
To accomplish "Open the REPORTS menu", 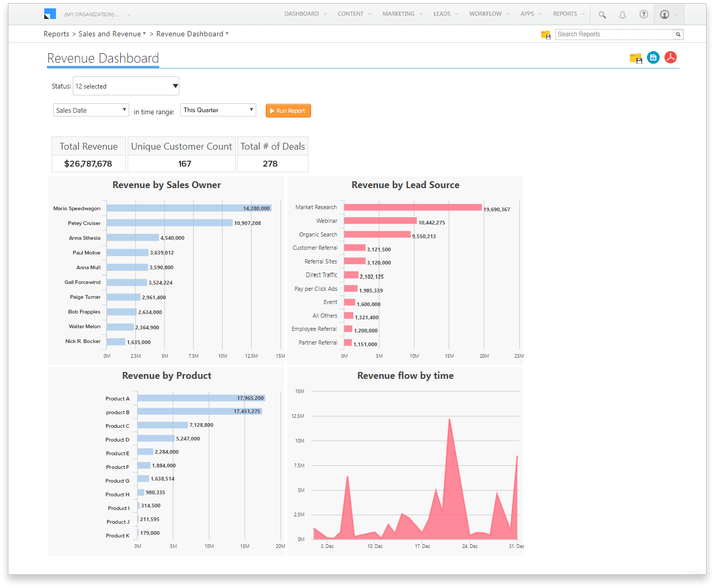I will pyautogui.click(x=565, y=14).
